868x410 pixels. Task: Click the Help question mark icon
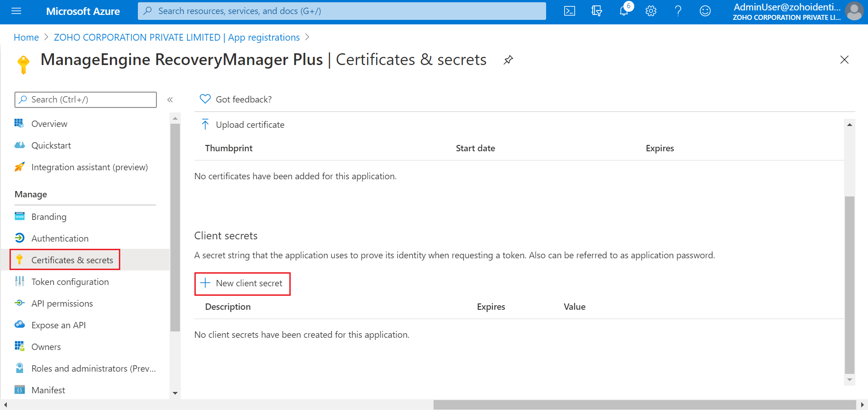(678, 11)
